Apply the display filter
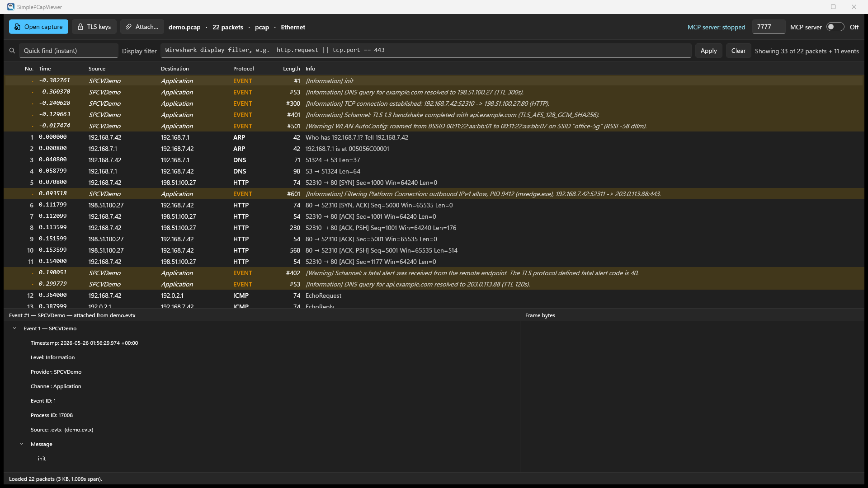 (708, 51)
